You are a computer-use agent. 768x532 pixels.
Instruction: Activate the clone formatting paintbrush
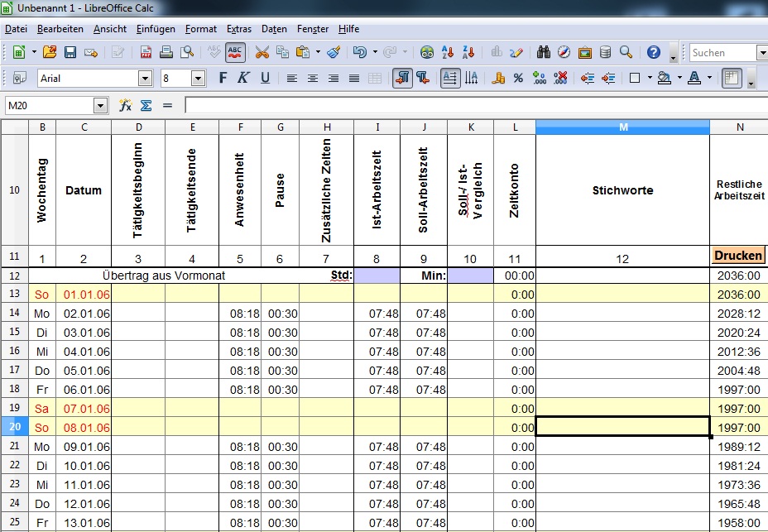click(x=334, y=52)
